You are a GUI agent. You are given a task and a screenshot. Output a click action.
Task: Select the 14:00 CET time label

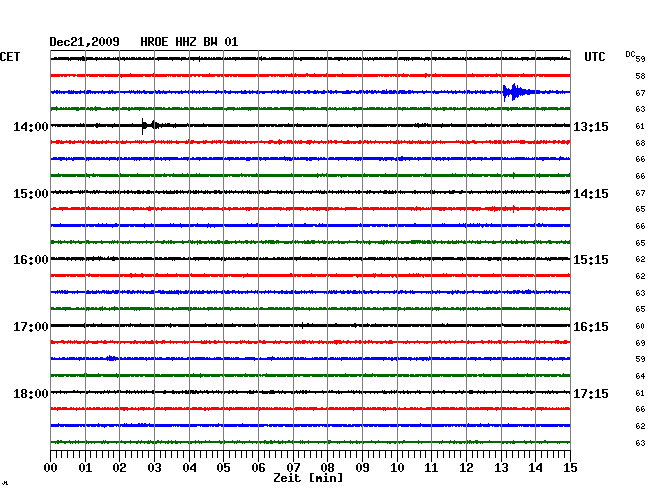pyautogui.click(x=31, y=126)
